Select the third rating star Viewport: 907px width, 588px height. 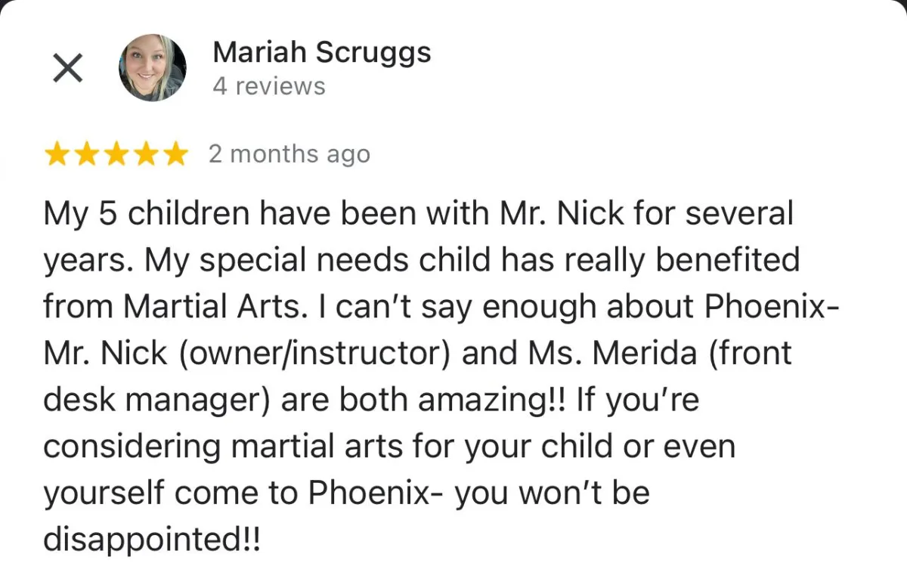[116, 154]
